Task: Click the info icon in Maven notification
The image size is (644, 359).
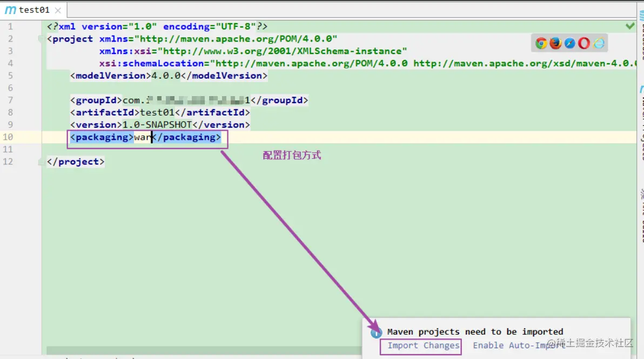Action: (376, 333)
